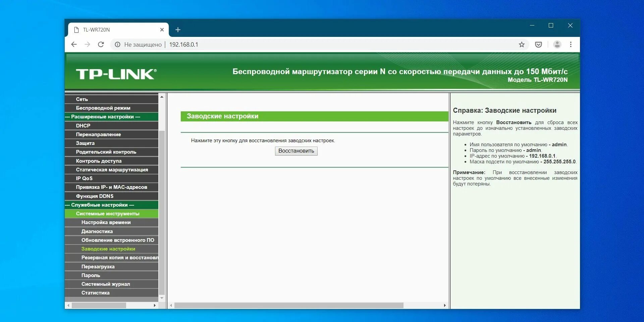Click the Восстановить button
Viewport: 644px width, 322px height.
pos(296,151)
